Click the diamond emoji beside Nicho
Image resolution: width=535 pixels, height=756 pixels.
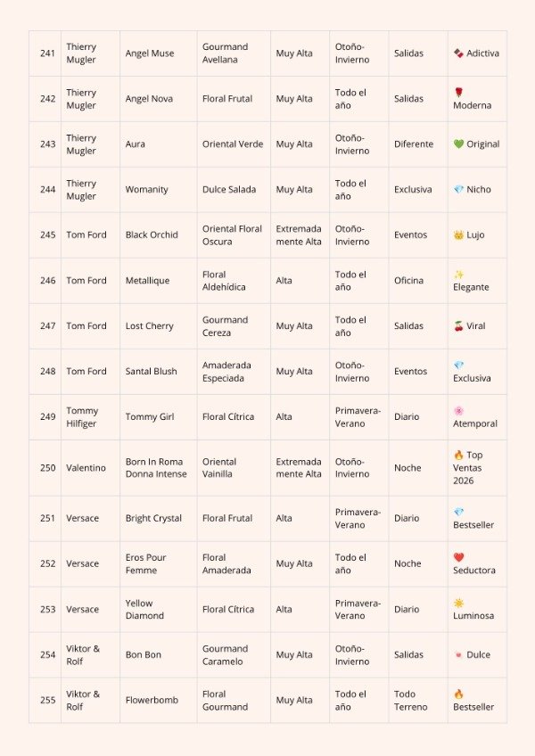(458, 190)
